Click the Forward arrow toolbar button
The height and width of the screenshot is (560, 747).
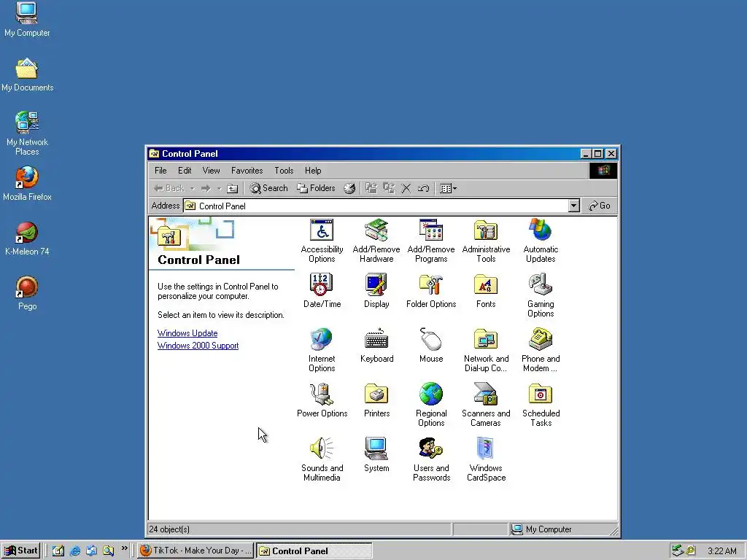pyautogui.click(x=206, y=189)
